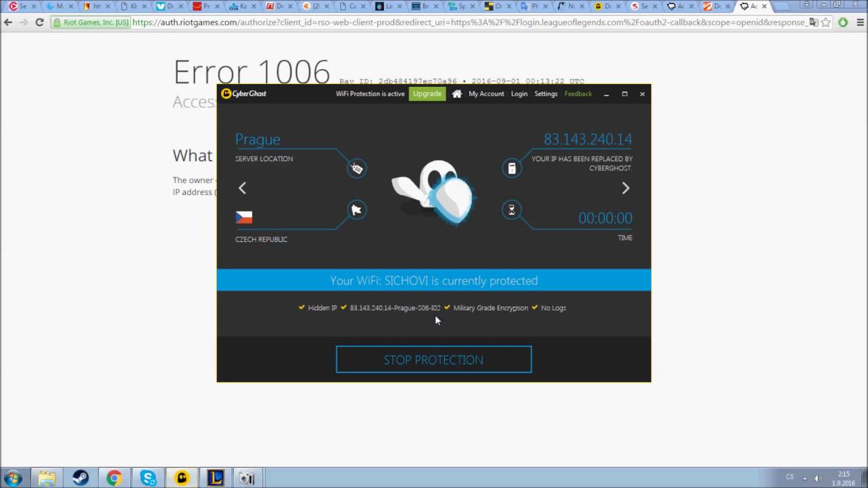Go to next screen with right arrow
868x488 pixels.
tap(625, 188)
